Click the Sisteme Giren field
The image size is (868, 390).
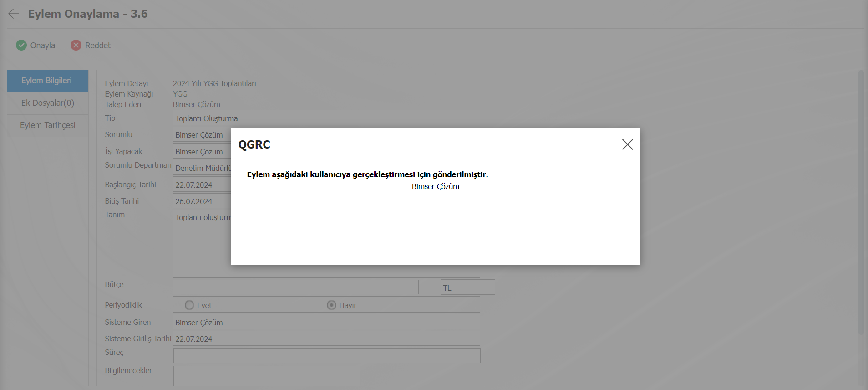point(326,322)
